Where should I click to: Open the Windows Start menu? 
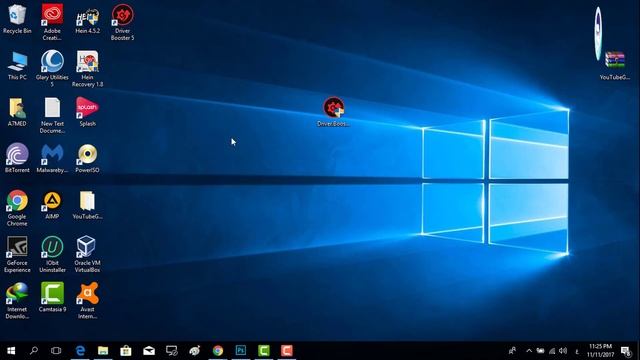11,351
